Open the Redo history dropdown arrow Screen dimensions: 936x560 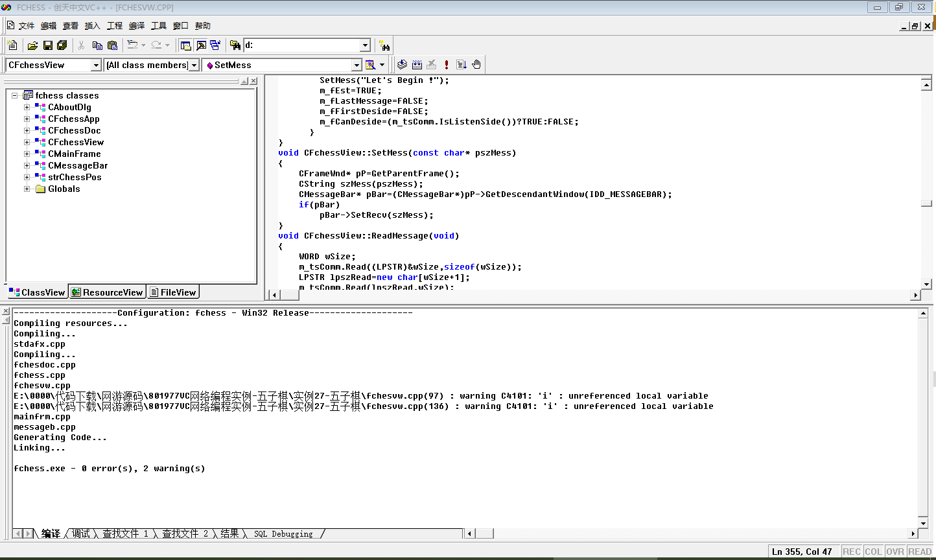tap(167, 45)
